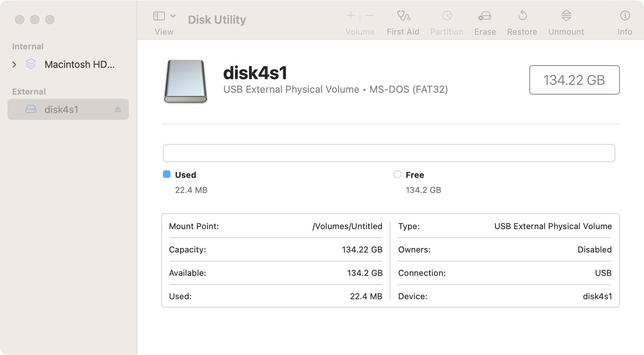Click the MS-DOS (FAT32) subtitle text
This screenshot has height=355, width=644.
(409, 89)
